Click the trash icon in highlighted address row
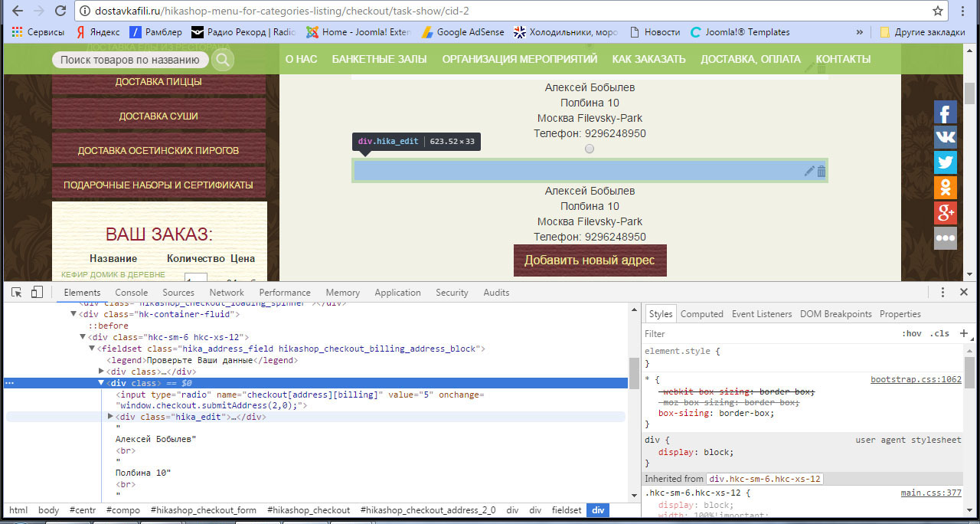980x524 pixels. [x=822, y=171]
